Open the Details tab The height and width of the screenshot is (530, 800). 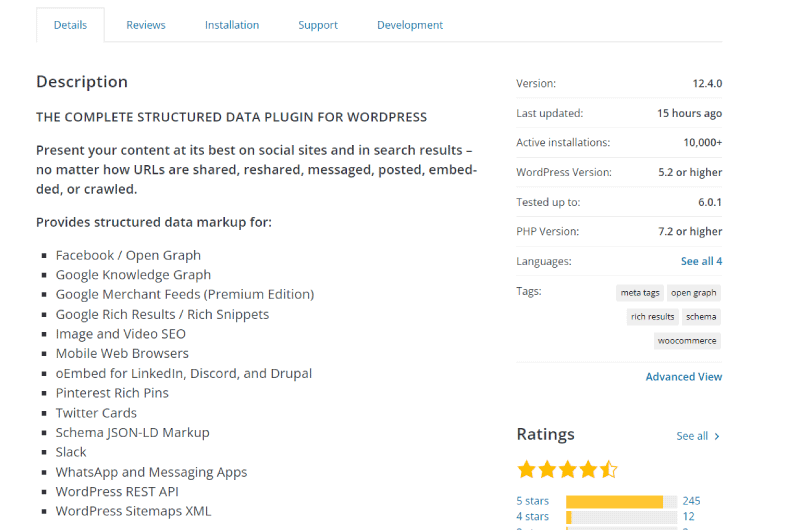[70, 25]
